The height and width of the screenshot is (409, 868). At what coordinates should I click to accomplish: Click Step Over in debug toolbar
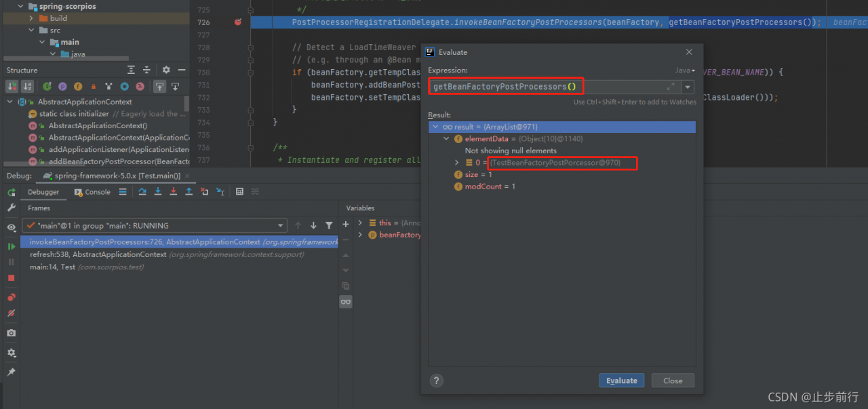(142, 192)
